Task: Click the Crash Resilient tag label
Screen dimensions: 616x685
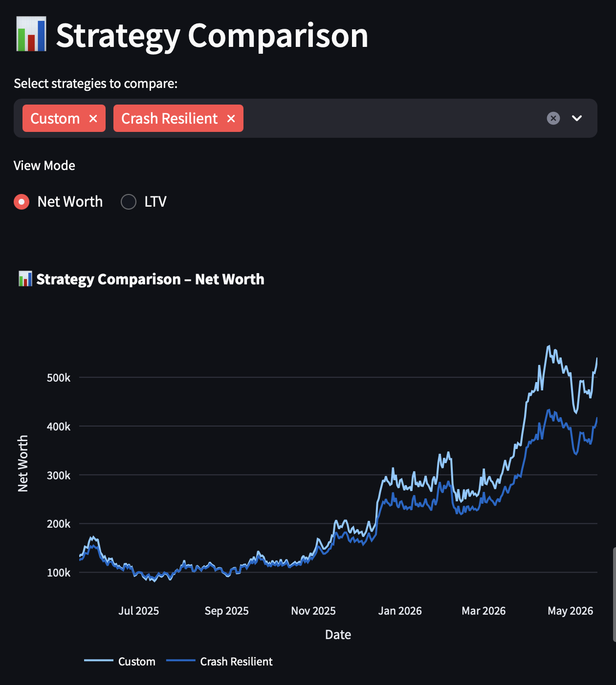Action: point(169,119)
